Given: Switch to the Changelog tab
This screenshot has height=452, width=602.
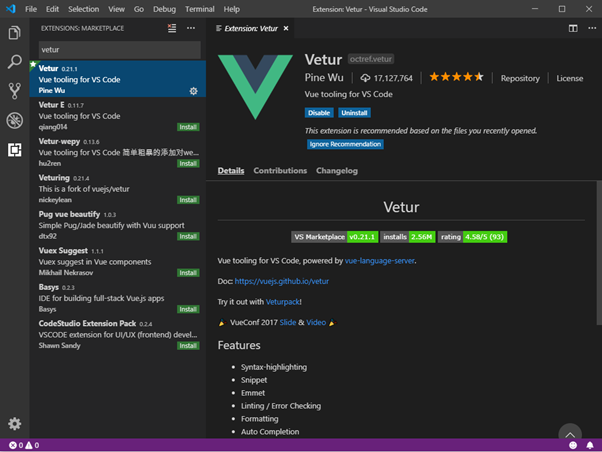Looking at the screenshot, I should click(x=337, y=171).
